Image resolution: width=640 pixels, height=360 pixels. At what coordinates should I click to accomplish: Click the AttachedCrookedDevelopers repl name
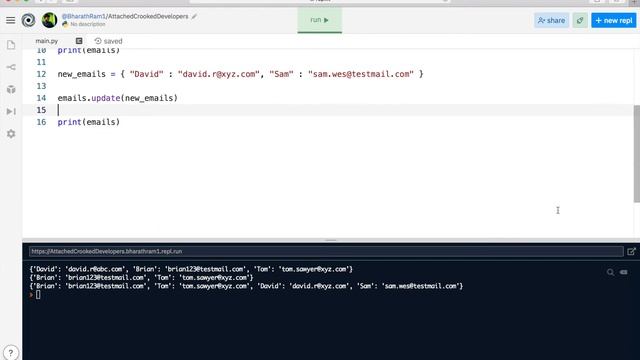(148, 16)
